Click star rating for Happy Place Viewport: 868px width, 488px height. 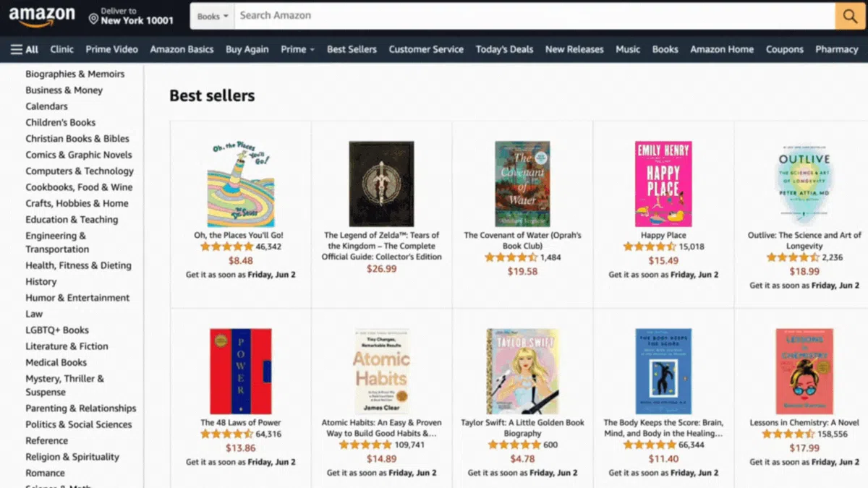pos(650,247)
